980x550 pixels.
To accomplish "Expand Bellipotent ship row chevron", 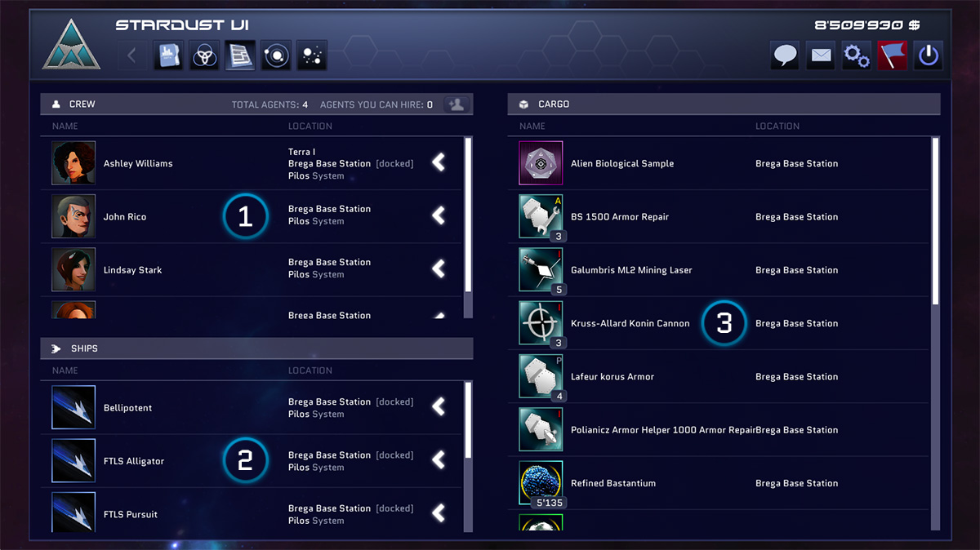I will (439, 406).
